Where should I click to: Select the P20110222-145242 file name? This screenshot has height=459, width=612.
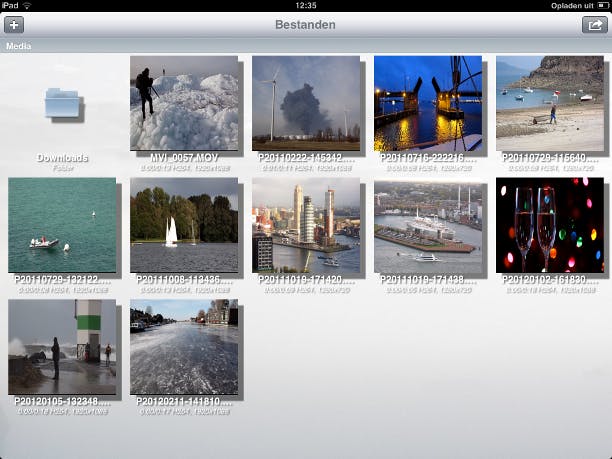306,158
